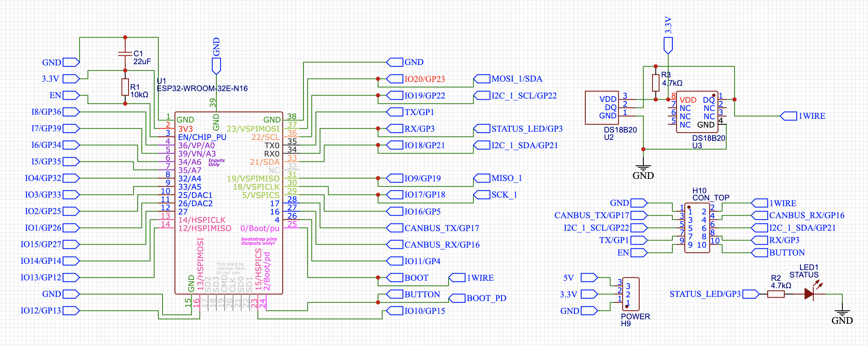Click the IO16/GP5 net flag
The width and height of the screenshot is (868, 347).
(414, 211)
